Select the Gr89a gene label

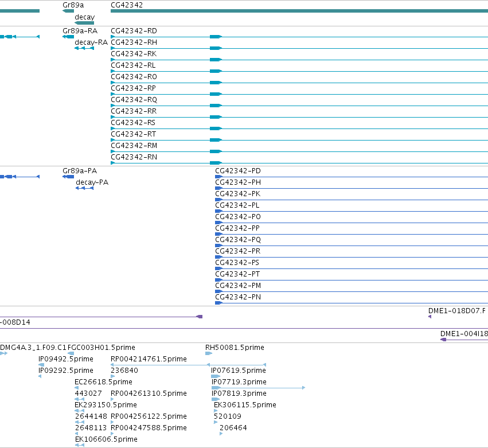click(73, 5)
